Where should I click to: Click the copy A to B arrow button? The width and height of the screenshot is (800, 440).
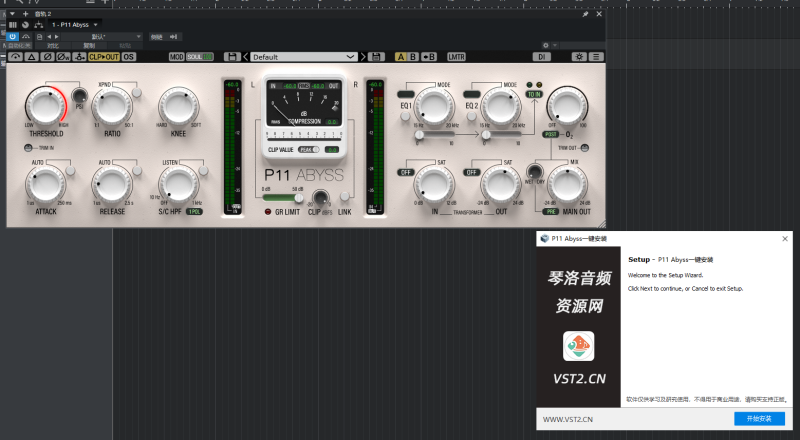(x=428, y=57)
